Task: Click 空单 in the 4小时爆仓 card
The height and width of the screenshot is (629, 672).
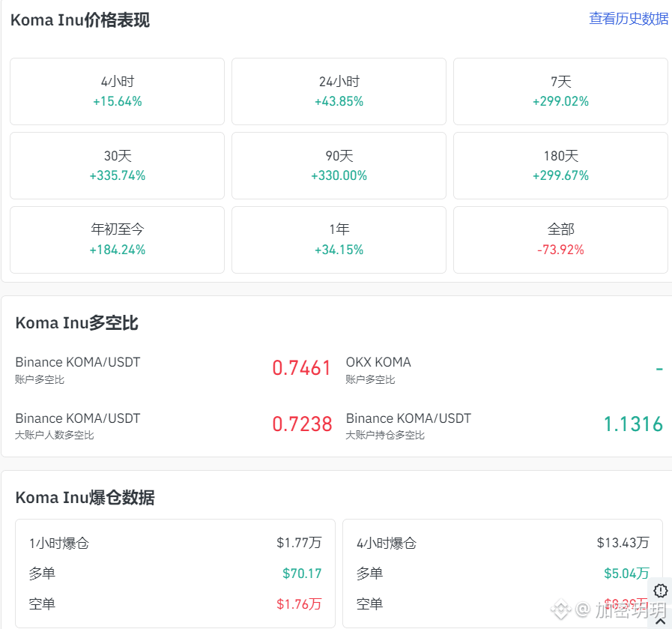Action: pos(369,604)
